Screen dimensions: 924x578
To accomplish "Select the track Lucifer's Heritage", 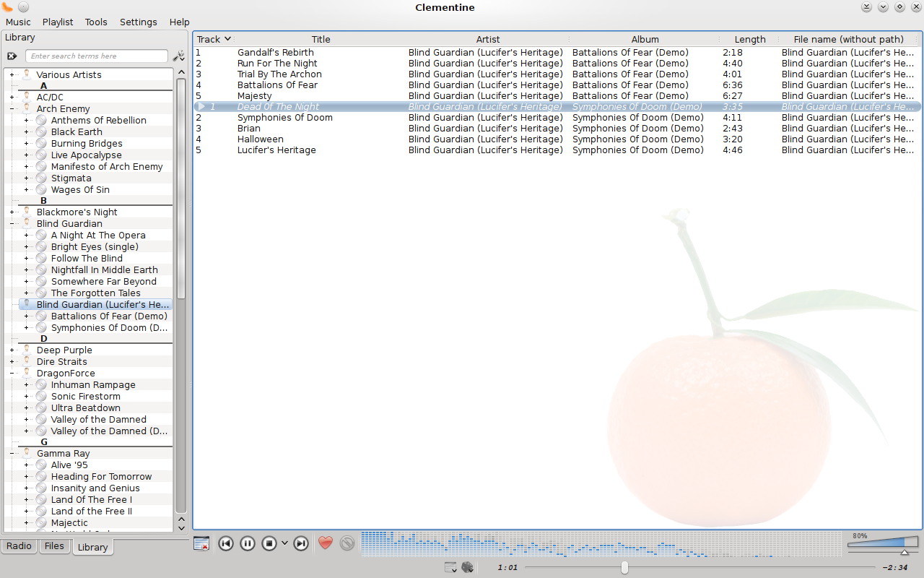I will 276,150.
